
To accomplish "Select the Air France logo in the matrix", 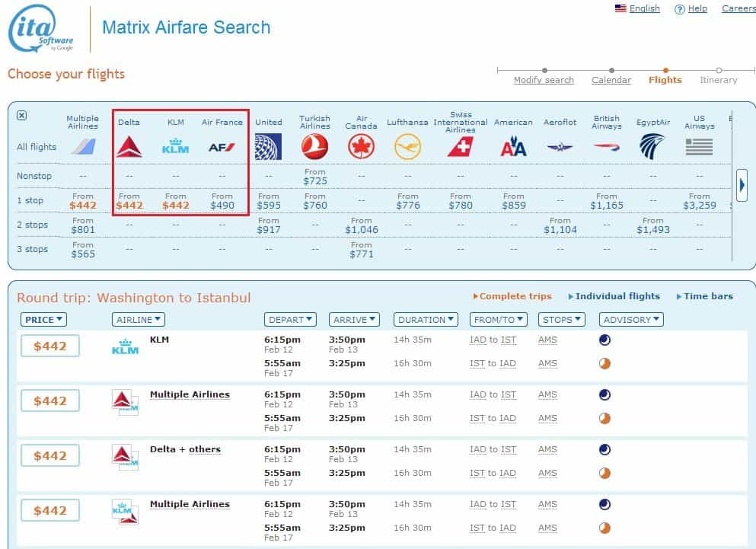I will [222, 147].
